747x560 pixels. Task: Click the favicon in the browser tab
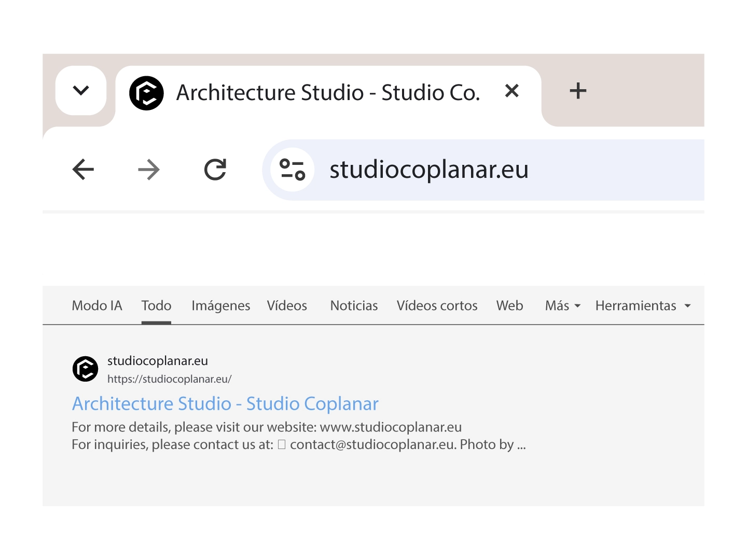click(146, 93)
